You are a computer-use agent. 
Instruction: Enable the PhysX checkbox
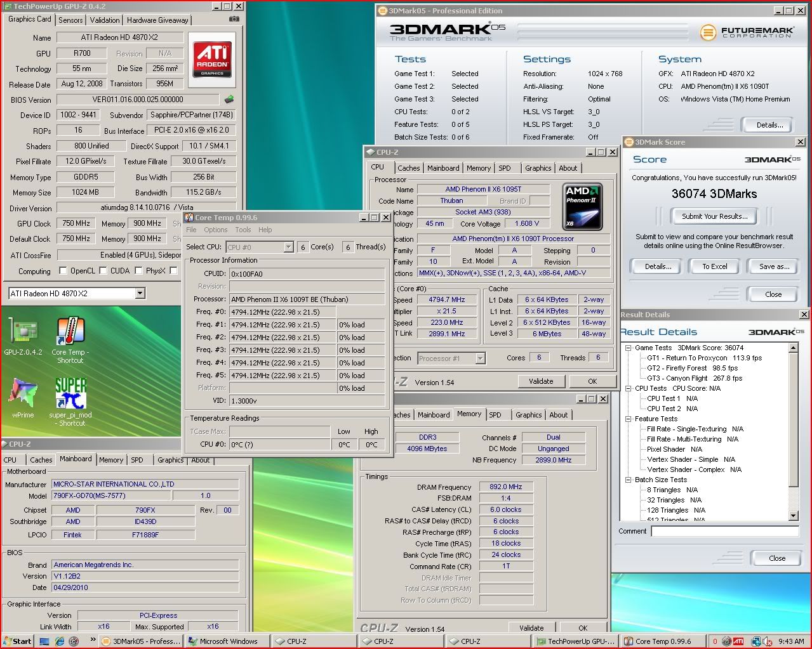[x=138, y=271]
